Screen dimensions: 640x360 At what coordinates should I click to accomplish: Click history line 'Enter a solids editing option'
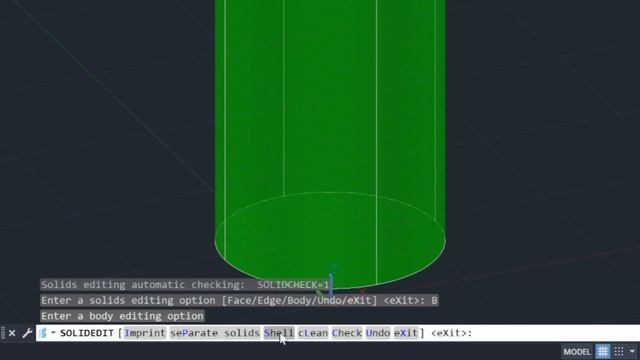pos(239,300)
